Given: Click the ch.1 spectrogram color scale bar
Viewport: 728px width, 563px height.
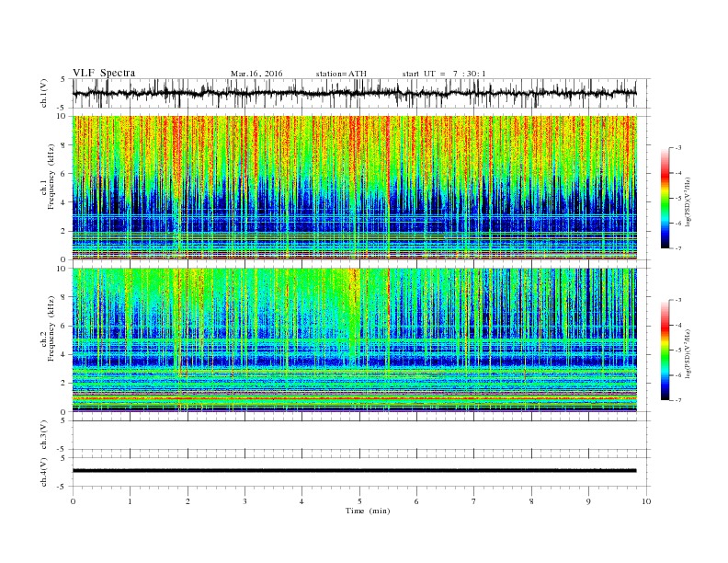Looking at the screenshot, I should coord(665,198).
